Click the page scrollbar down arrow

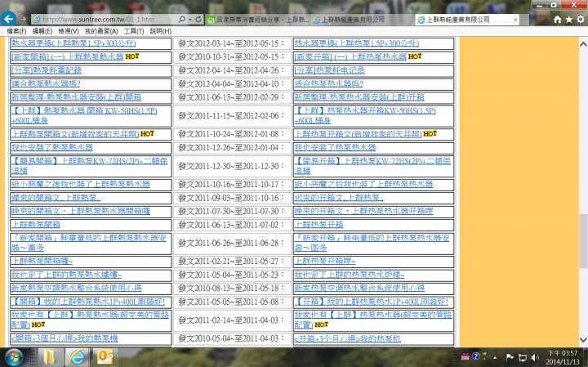[x=583, y=340]
